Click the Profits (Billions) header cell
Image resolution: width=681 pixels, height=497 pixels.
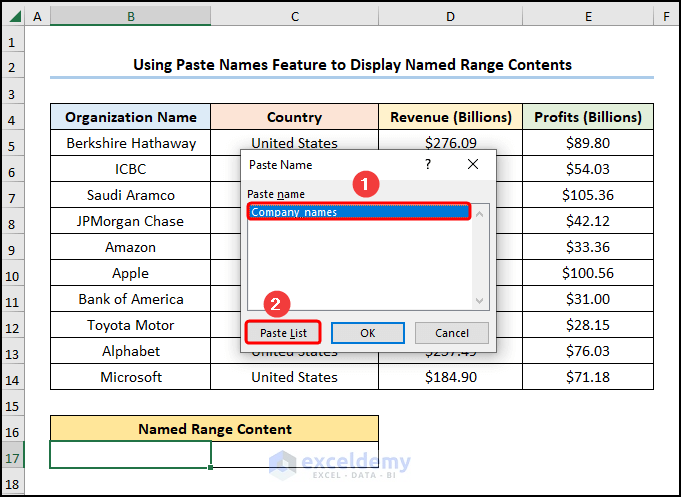point(588,117)
